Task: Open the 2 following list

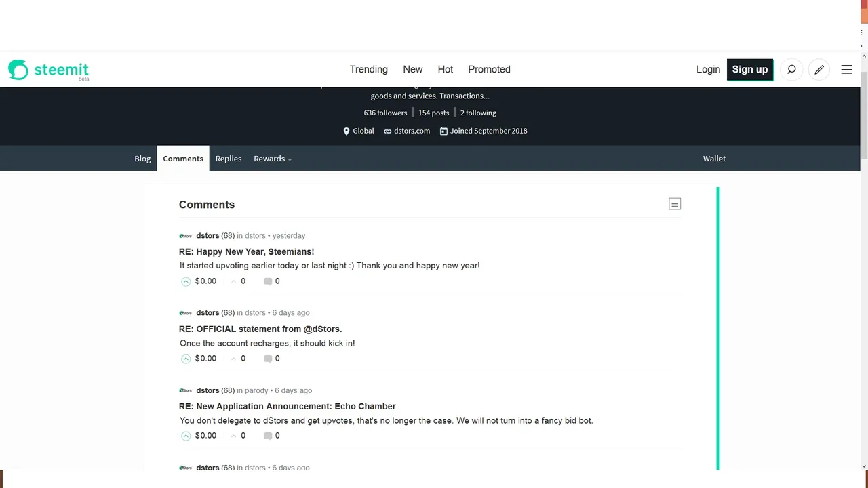Action: [x=478, y=113]
